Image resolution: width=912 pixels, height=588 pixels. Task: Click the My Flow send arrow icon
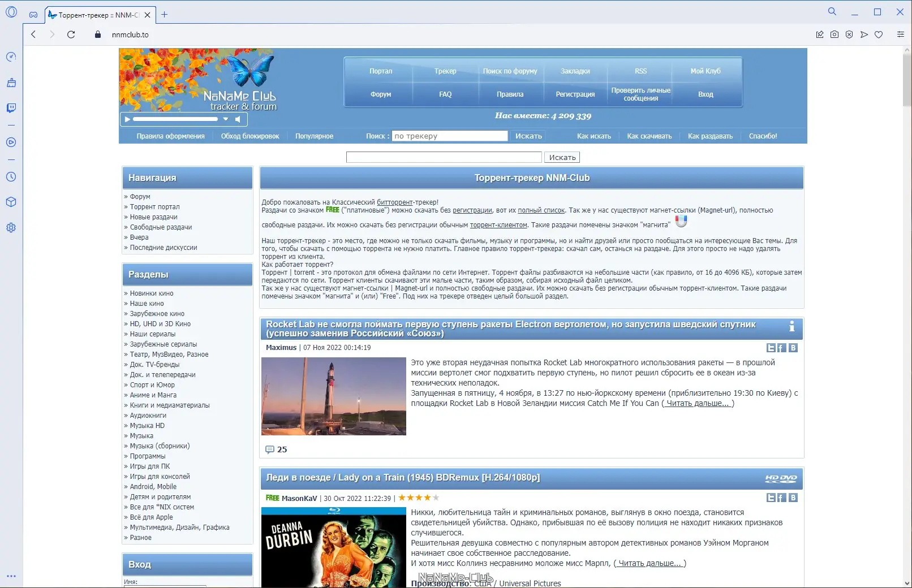[864, 34]
